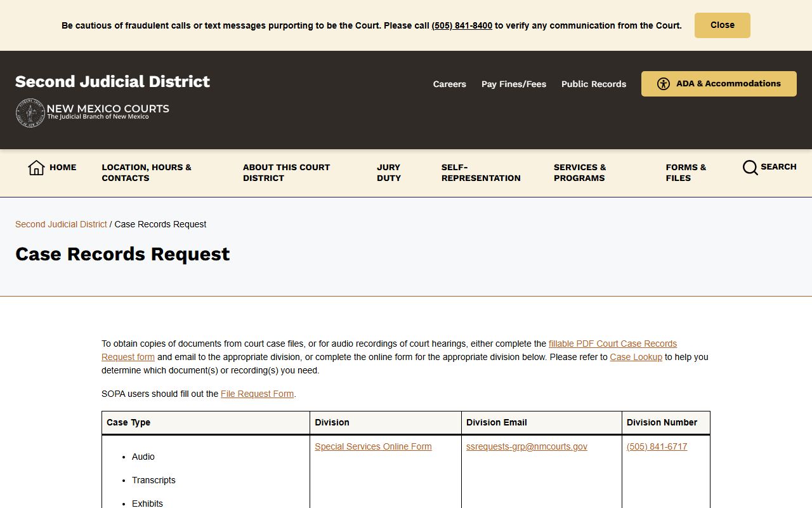812x508 pixels.
Task: Email ssrequests-grp@nmcourts.gov
Action: click(527, 446)
